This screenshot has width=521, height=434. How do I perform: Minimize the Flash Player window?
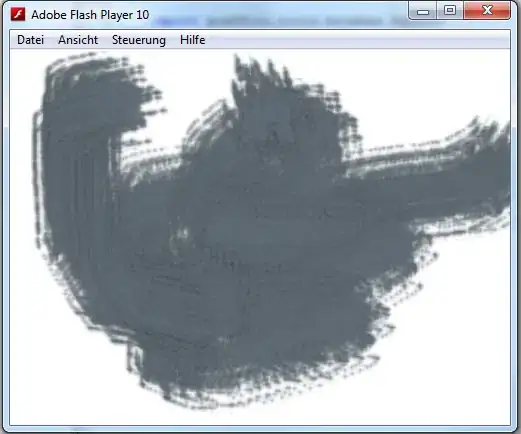coord(423,11)
